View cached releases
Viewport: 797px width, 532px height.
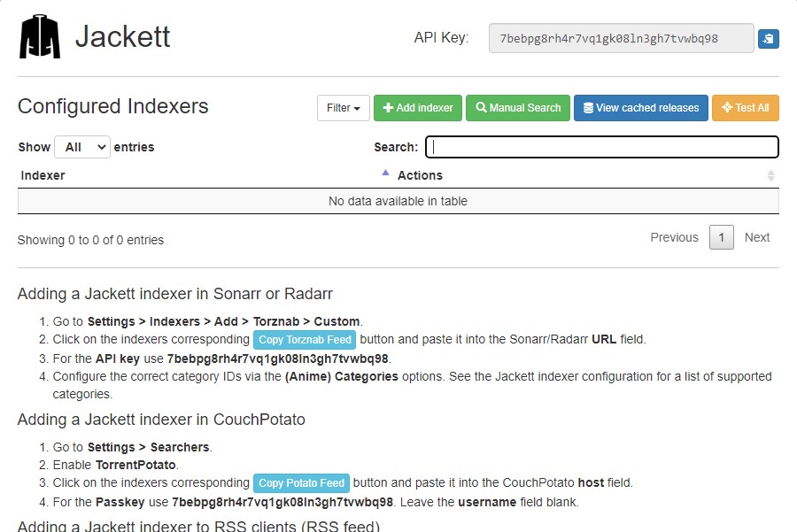641,108
